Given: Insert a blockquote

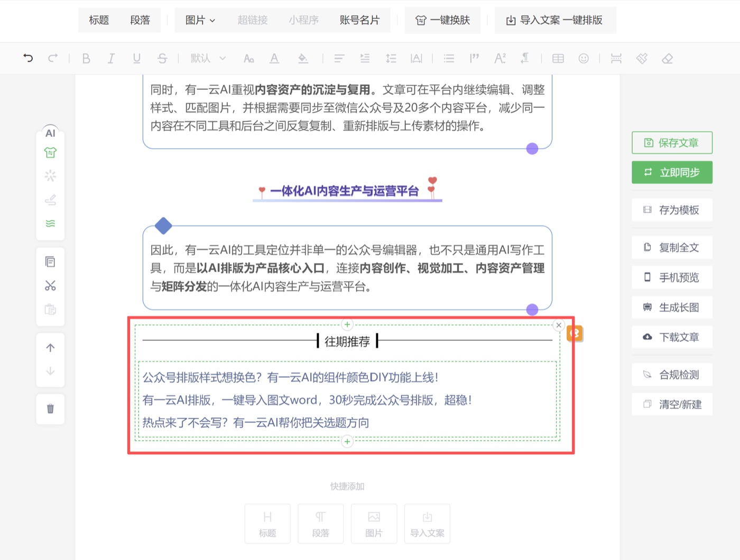Looking at the screenshot, I should pos(475,58).
